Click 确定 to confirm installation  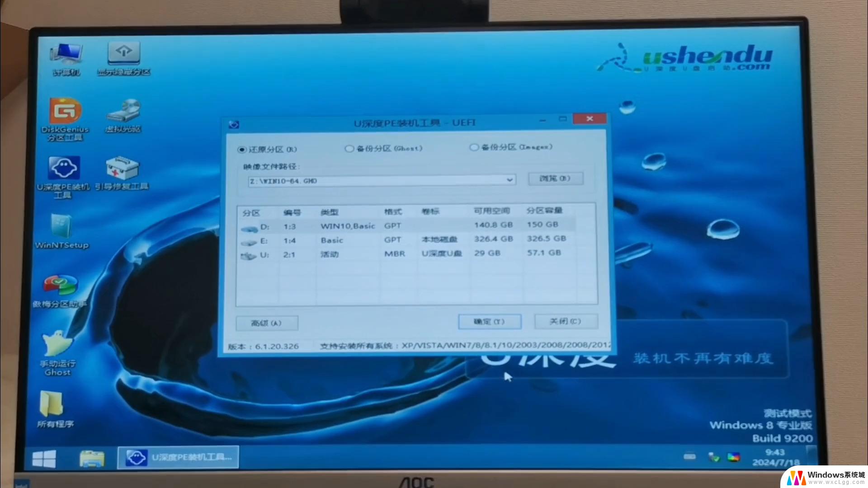pos(489,321)
